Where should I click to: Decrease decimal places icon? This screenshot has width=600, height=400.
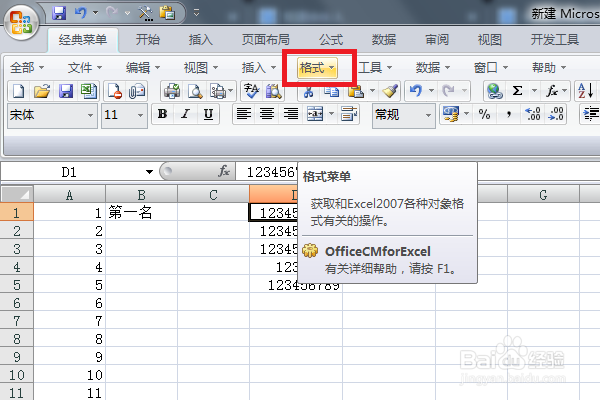tap(556, 114)
